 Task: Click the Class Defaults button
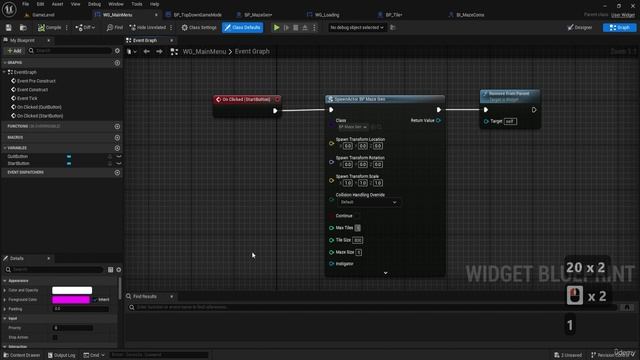[x=242, y=27]
